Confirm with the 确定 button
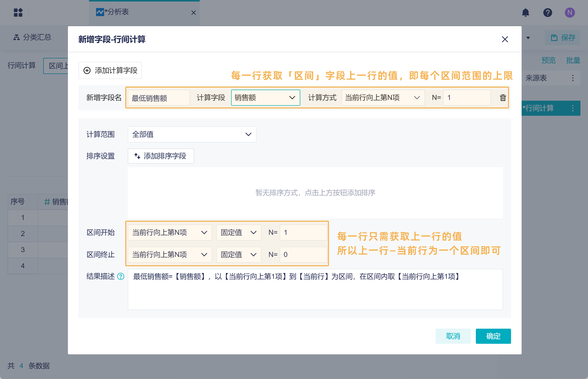Viewport: 588px width, 379px height. coord(493,336)
